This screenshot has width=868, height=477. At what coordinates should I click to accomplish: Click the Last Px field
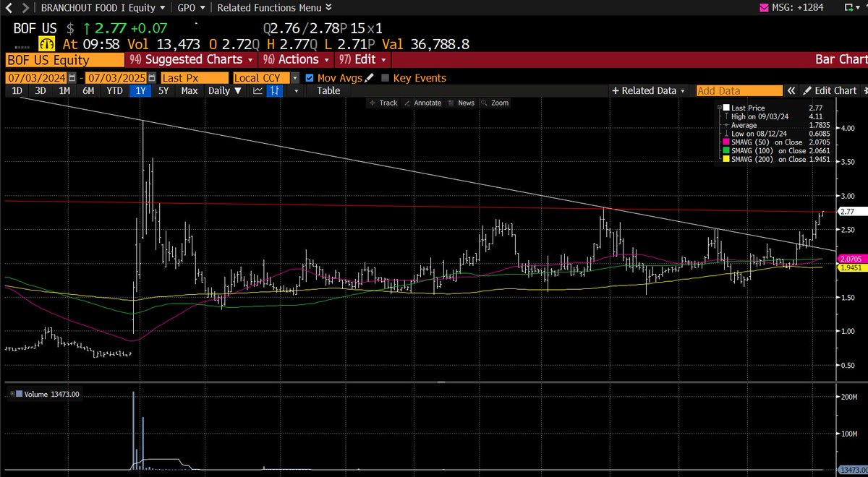[x=194, y=78]
